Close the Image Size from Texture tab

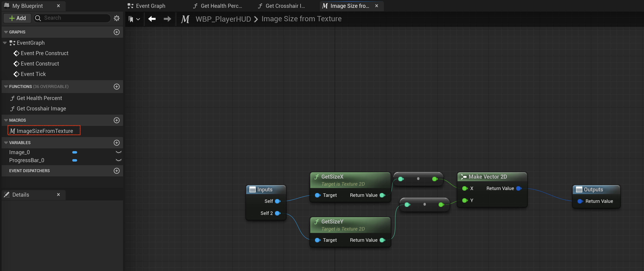376,6
